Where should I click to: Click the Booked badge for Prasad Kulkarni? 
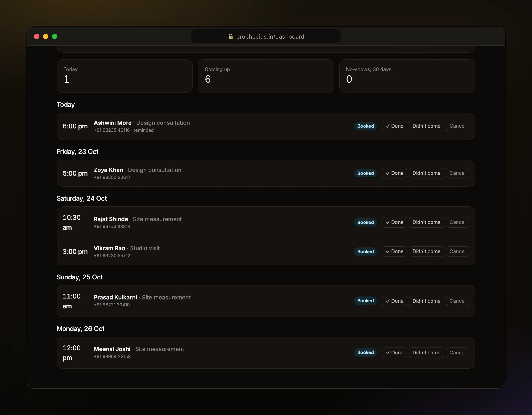coord(365,301)
